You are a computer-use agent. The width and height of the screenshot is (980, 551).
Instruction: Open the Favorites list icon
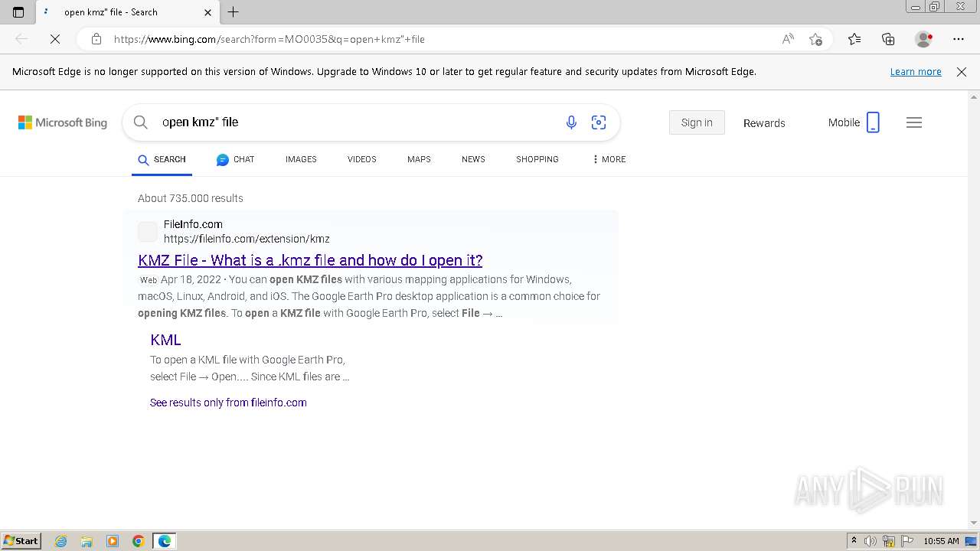(854, 39)
